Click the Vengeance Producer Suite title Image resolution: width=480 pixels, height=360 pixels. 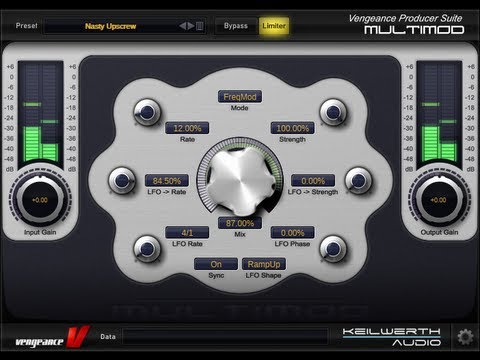405,18
